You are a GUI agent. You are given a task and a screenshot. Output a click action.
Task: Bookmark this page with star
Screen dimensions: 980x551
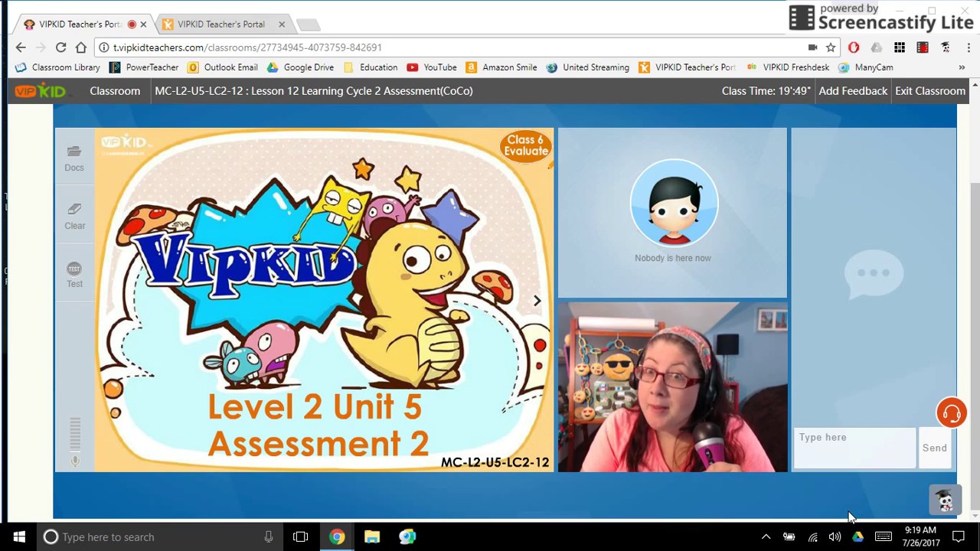tap(830, 47)
